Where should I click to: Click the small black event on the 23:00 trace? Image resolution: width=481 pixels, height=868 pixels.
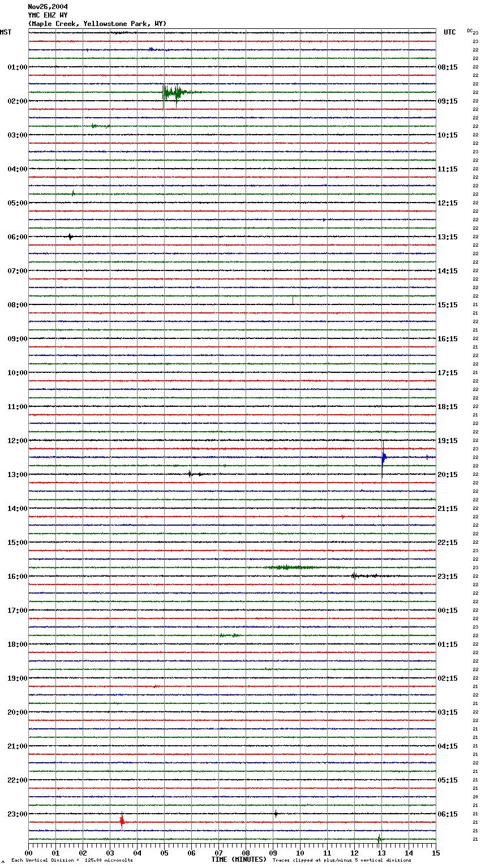[x=276, y=814]
